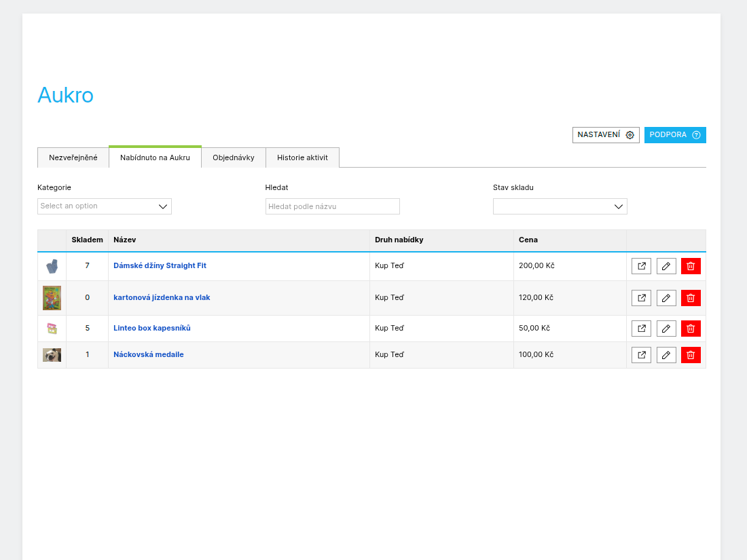Image resolution: width=747 pixels, height=560 pixels.
Task: Open kartonová jízdenka listing externally
Action: pyautogui.click(x=641, y=298)
